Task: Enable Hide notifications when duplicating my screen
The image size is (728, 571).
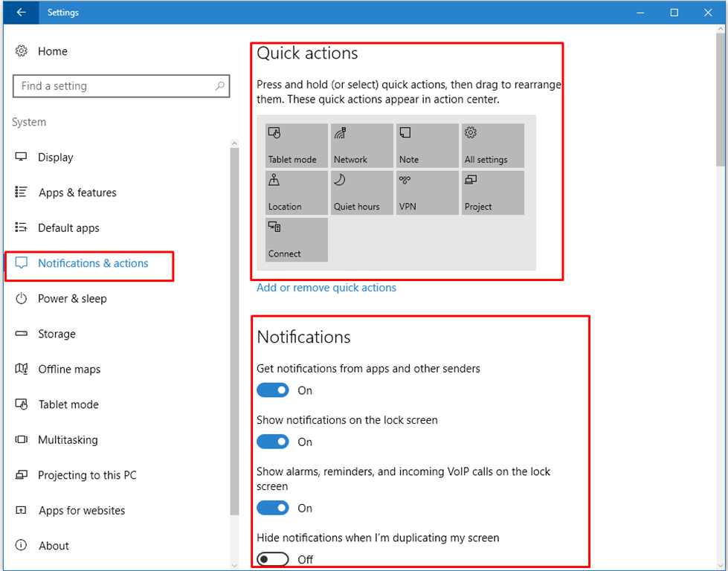Action: pos(273,559)
